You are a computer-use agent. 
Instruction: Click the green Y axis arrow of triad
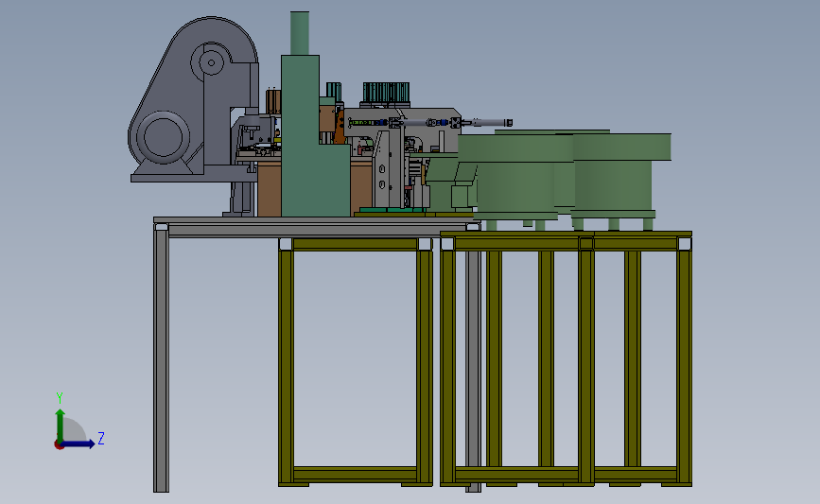click(x=61, y=425)
